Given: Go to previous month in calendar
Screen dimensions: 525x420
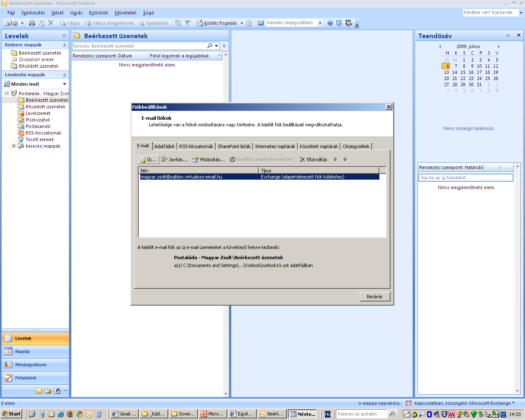Looking at the screenshot, I should 440,46.
